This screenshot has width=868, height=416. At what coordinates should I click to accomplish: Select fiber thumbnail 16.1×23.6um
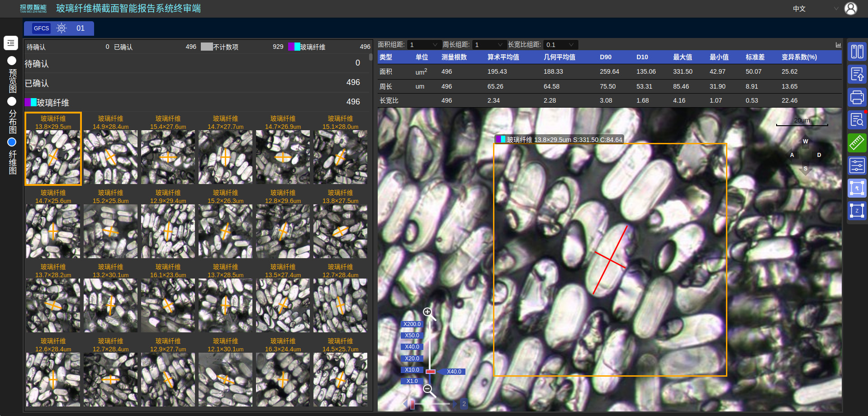pos(168,297)
